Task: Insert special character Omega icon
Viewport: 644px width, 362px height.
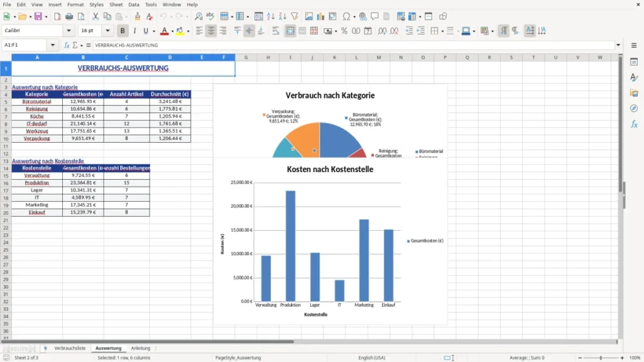Action: coord(347,16)
